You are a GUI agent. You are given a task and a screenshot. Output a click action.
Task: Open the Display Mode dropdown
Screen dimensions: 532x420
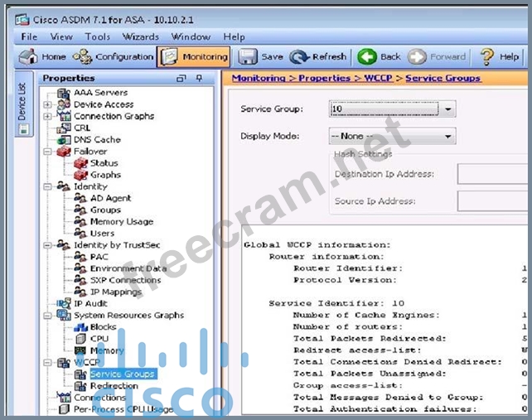pyautogui.click(x=447, y=136)
